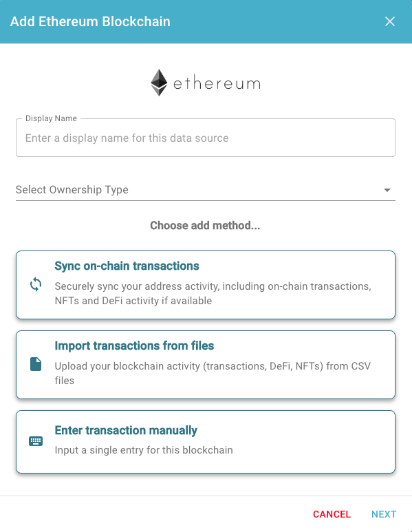Click the CSV upload description text

click(213, 373)
